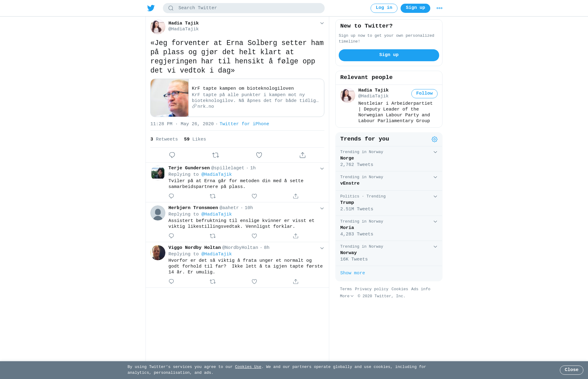The image size is (588, 379).
Task: Like Terje Gundersen's reply
Action: [x=254, y=196]
